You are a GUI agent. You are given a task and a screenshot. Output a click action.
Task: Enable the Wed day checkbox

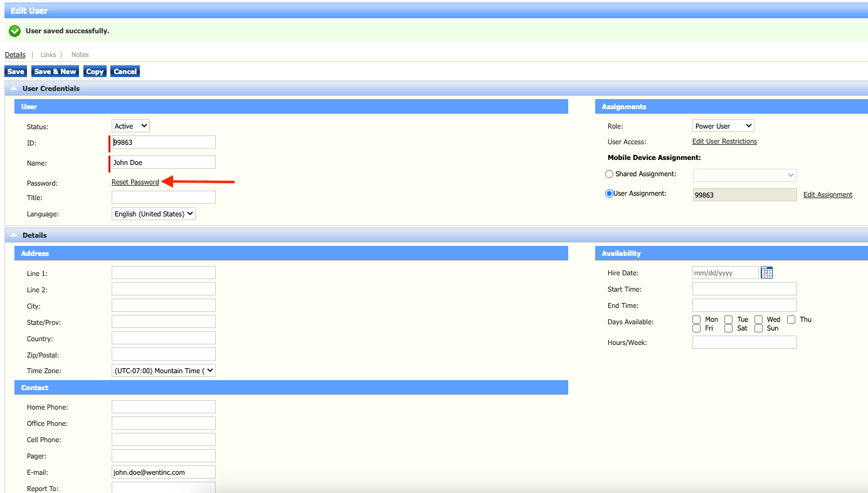click(x=758, y=320)
